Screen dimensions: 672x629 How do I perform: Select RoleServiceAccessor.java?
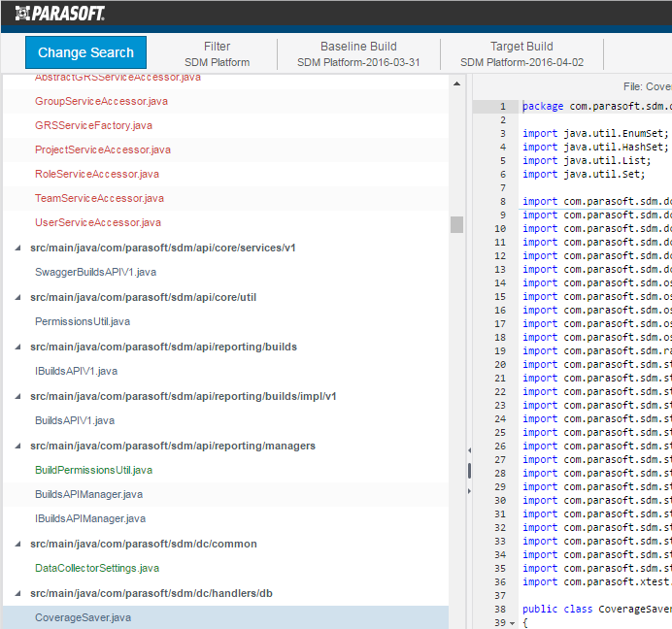coord(97,174)
